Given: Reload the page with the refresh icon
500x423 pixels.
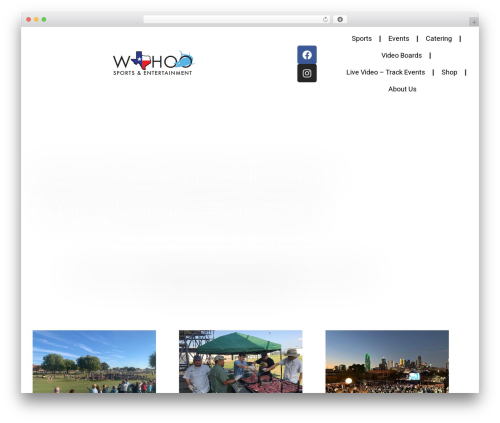Looking at the screenshot, I should click(325, 19).
